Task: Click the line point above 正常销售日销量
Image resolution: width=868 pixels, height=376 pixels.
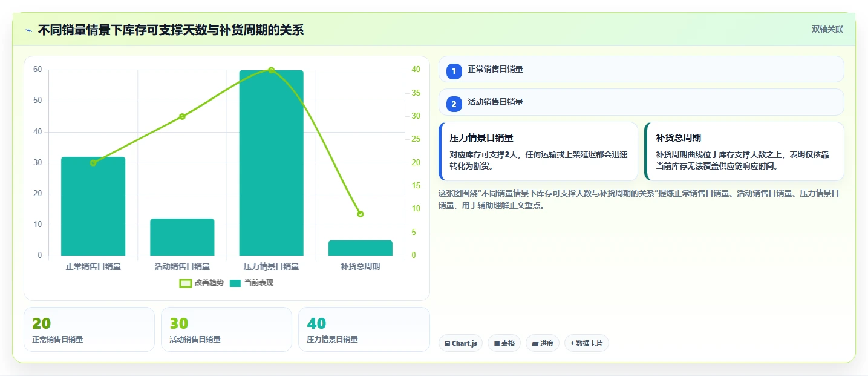Action: click(93, 163)
